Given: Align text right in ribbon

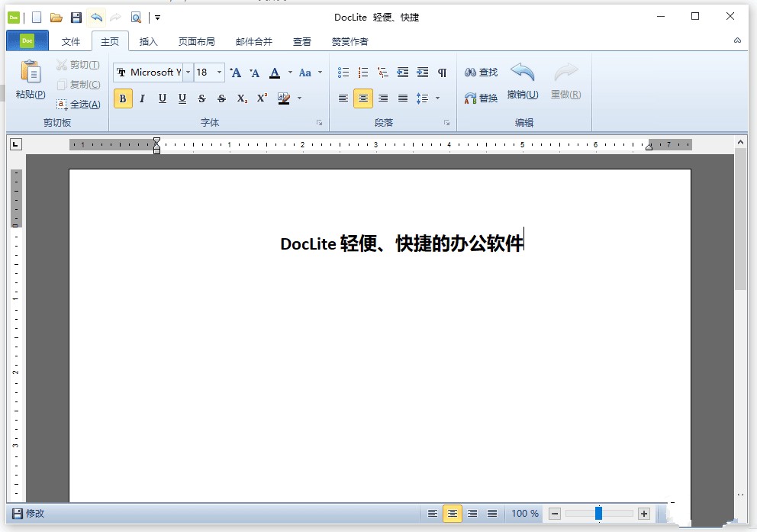Looking at the screenshot, I should coord(383,98).
